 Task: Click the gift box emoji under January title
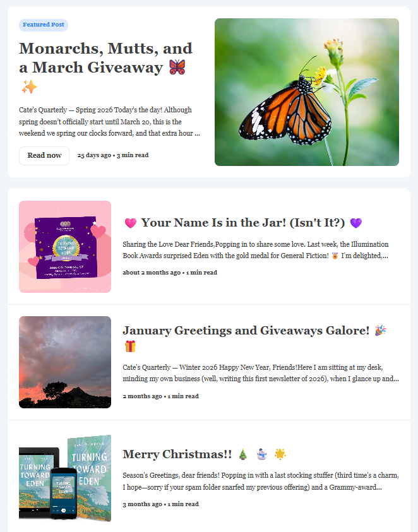click(x=130, y=346)
